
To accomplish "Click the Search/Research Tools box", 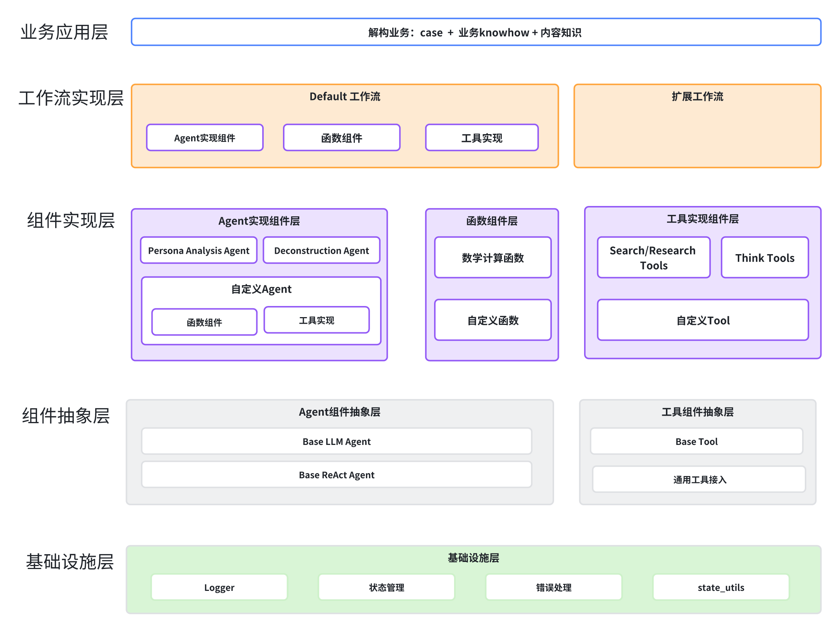I will click(x=653, y=258).
